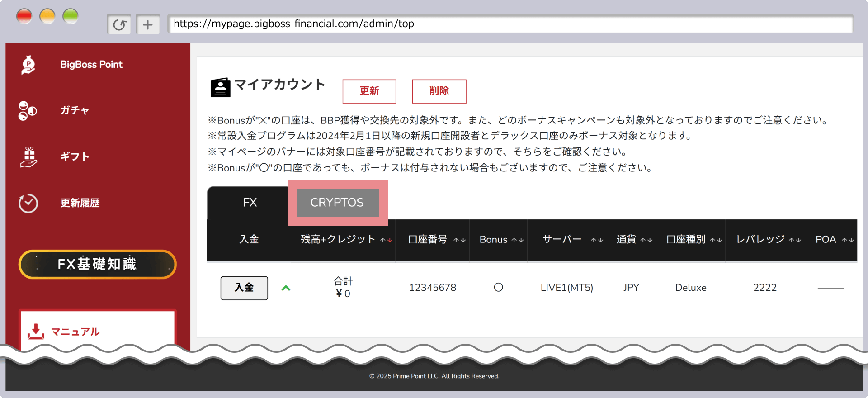Click the BigBoss Point sidebar icon
The height and width of the screenshot is (398, 868).
click(x=28, y=65)
